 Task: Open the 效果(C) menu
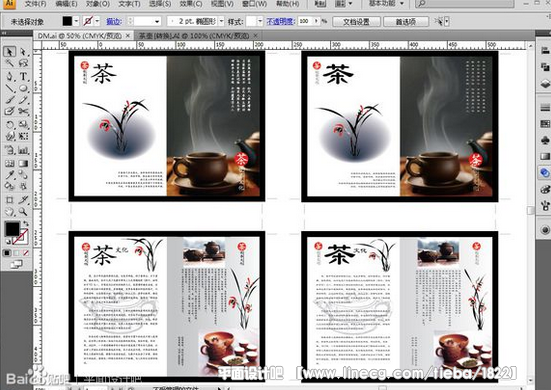pyautogui.click(x=191, y=4)
